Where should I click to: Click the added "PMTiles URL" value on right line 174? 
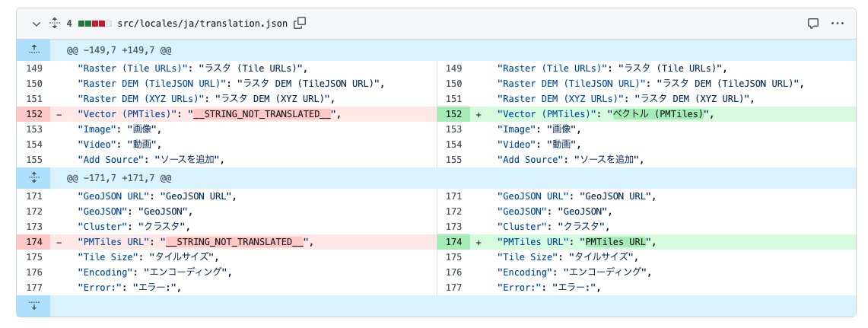pyautogui.click(x=615, y=242)
